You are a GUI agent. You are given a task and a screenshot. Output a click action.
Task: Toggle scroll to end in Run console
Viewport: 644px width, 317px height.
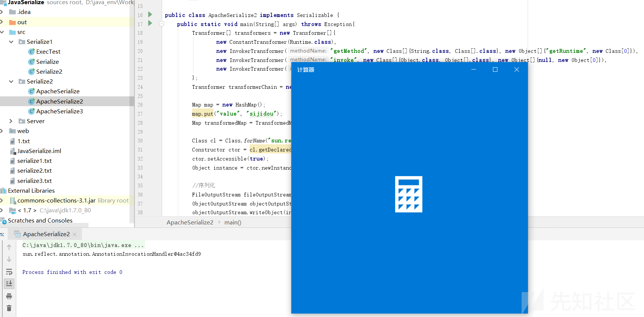[x=9, y=283]
